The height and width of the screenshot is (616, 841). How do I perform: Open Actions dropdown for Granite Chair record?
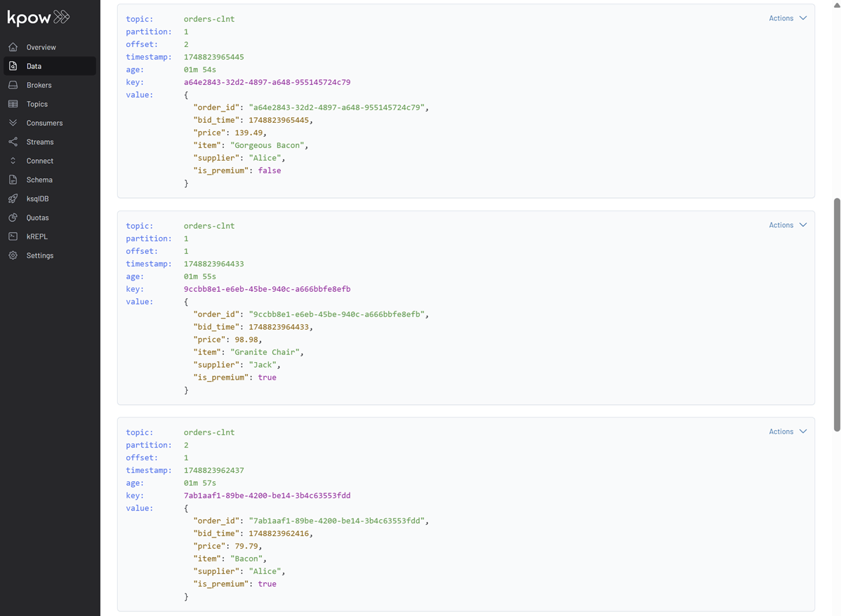point(787,225)
